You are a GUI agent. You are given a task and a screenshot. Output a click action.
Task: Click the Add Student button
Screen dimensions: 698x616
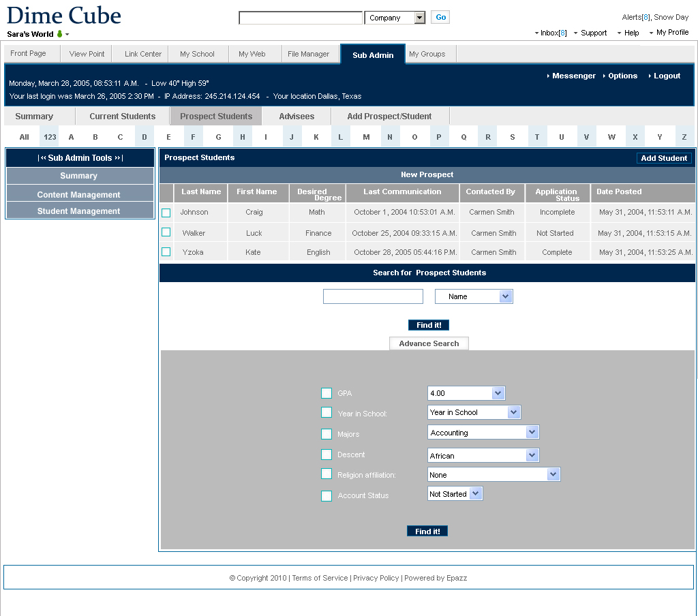click(664, 158)
